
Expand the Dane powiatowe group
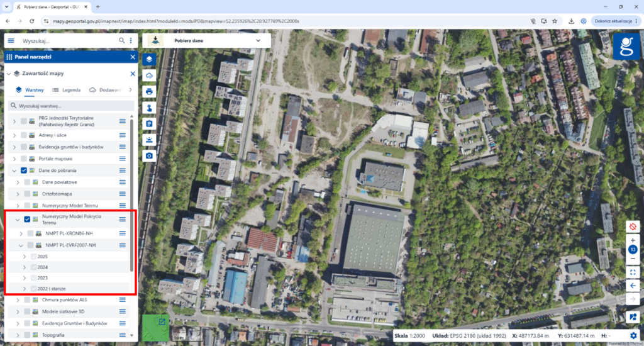pyautogui.click(x=18, y=182)
